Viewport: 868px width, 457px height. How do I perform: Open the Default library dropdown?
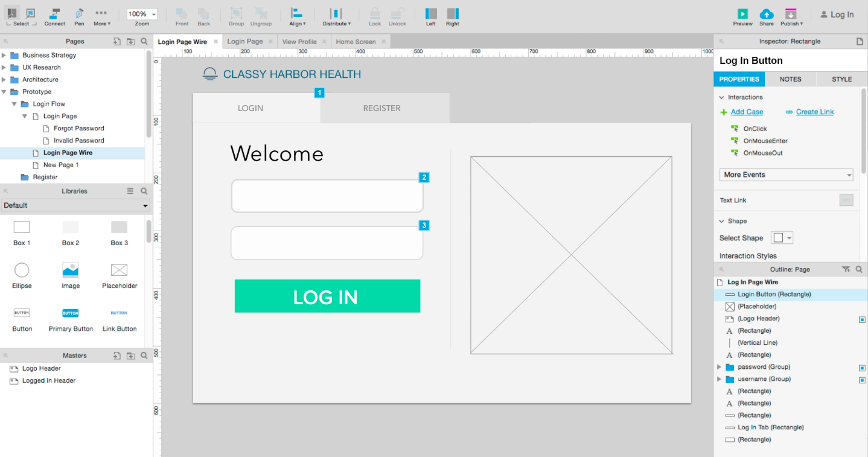coord(75,206)
